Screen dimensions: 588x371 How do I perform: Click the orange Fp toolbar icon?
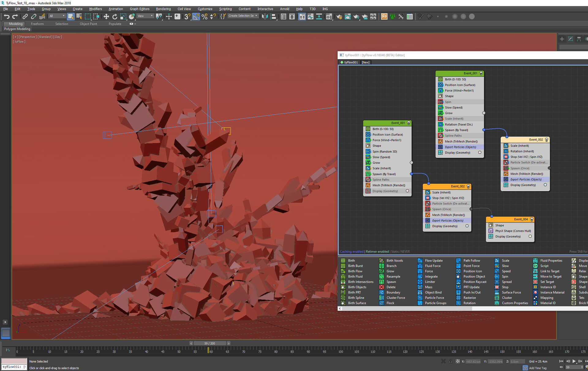coord(384,17)
